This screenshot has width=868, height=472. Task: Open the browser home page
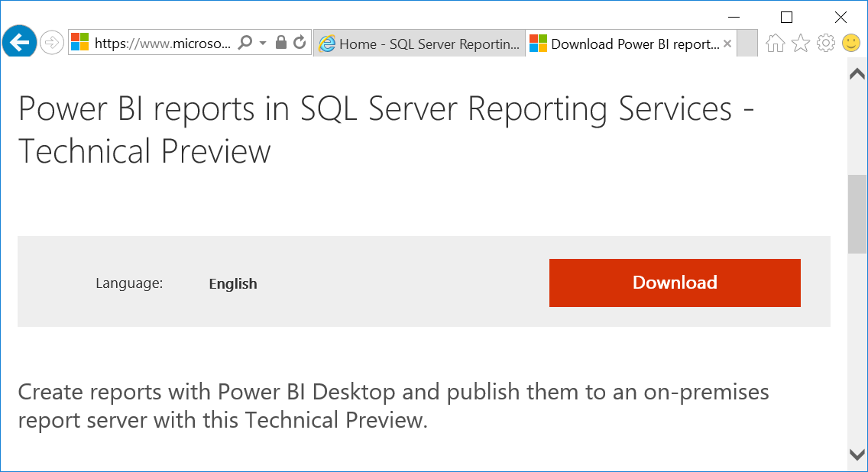[x=775, y=44]
